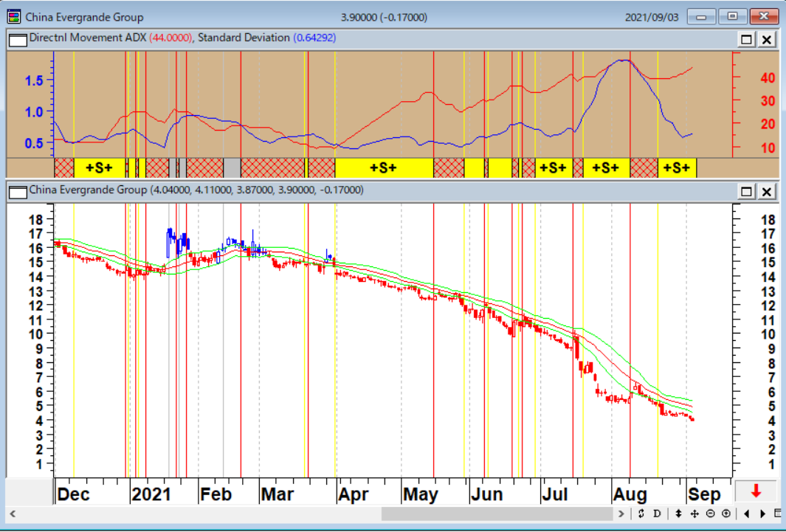
Task: Click the blue value '(0.64292)'
Action: click(x=314, y=38)
